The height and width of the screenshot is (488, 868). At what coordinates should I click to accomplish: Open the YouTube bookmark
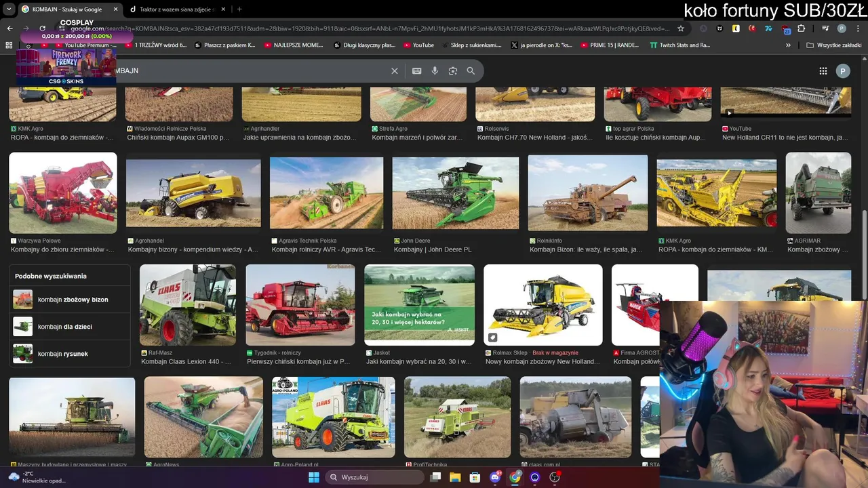(418, 45)
